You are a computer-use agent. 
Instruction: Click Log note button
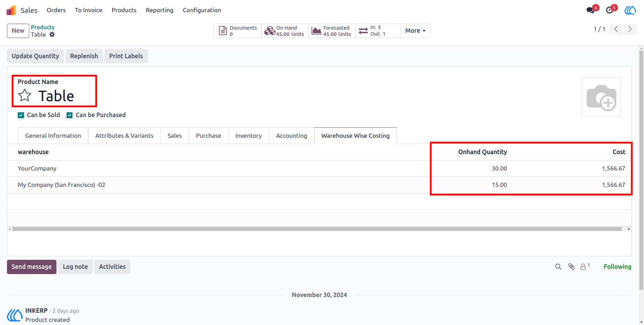click(x=75, y=267)
